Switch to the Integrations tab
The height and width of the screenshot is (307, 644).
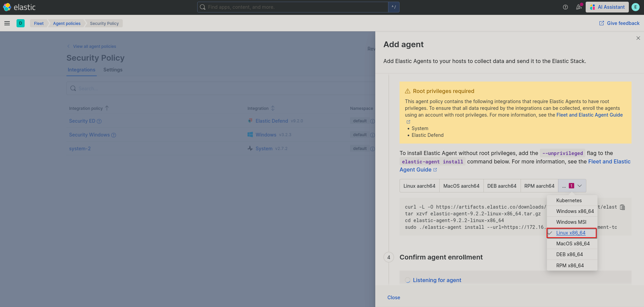(82, 70)
